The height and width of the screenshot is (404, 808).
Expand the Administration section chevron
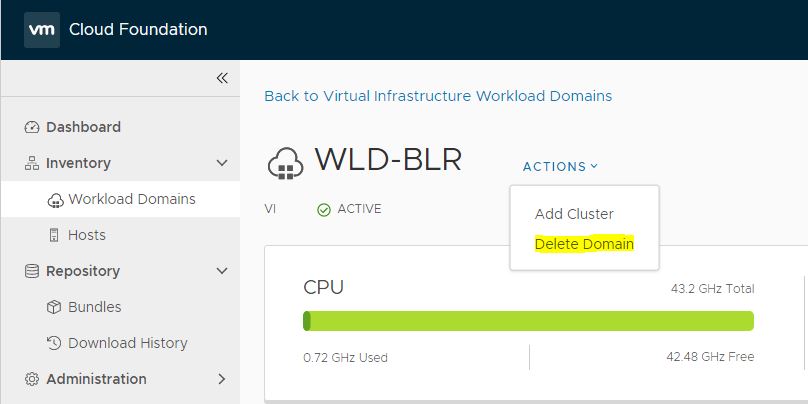tap(222, 379)
